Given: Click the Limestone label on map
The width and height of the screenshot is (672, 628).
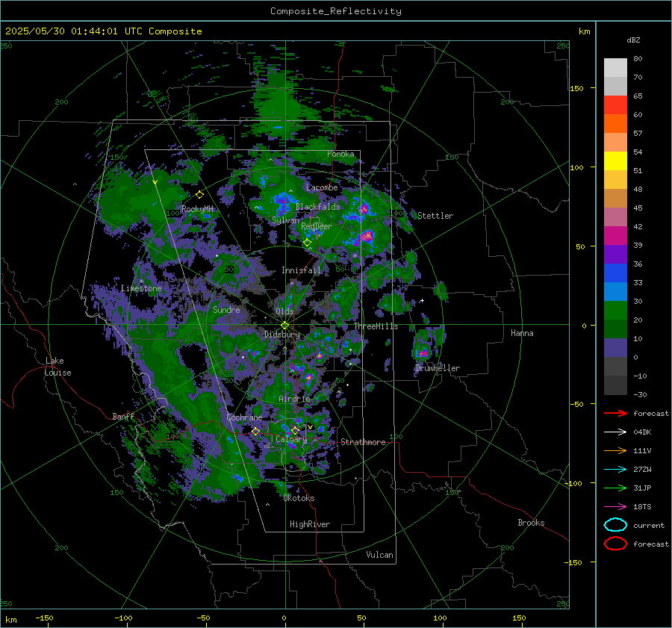Looking at the screenshot, I should tap(141, 288).
